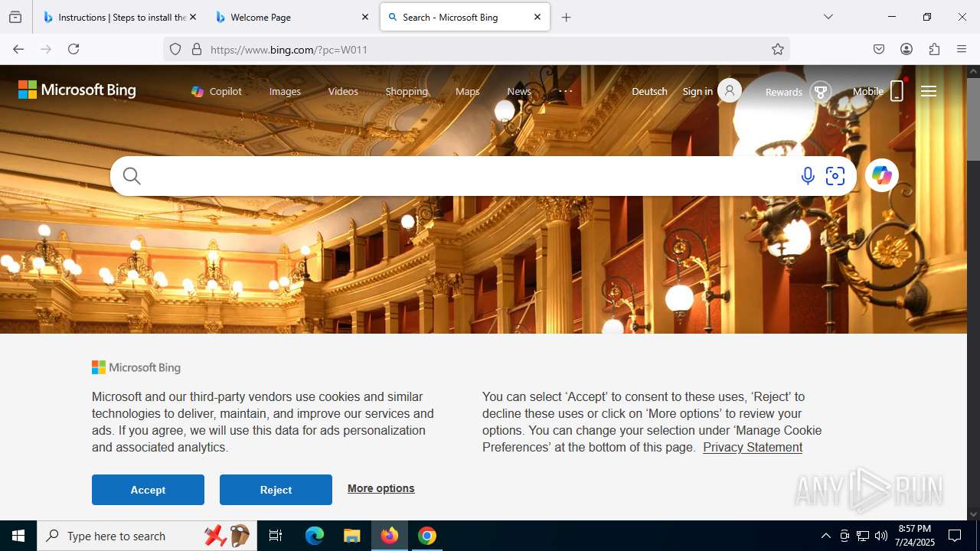
Task: Search using an image icon
Action: 835,176
